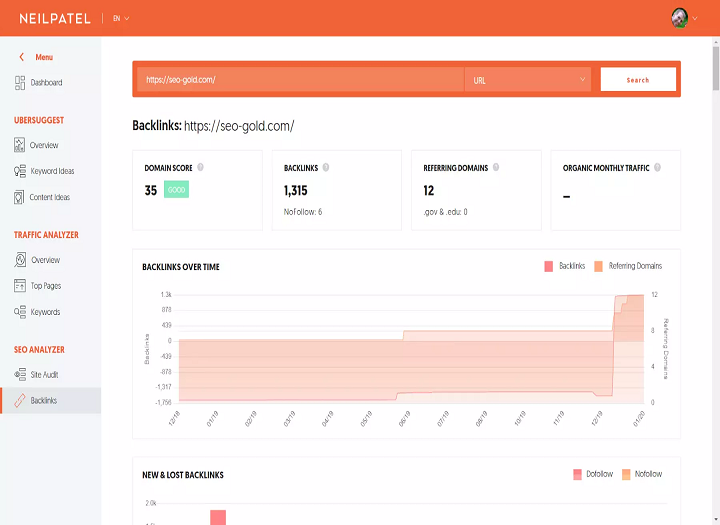Open Site Audit page
This screenshot has width=720, height=525.
[x=44, y=375]
